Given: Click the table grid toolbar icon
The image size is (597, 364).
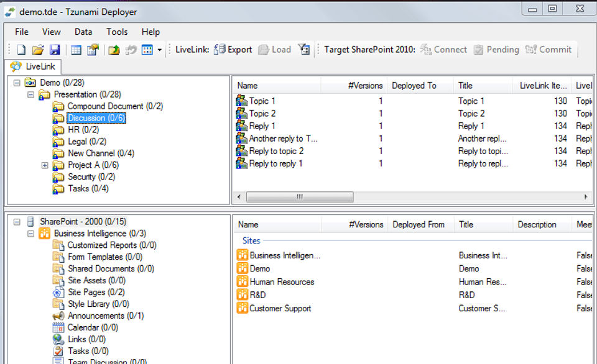Looking at the screenshot, I should click(x=76, y=50).
